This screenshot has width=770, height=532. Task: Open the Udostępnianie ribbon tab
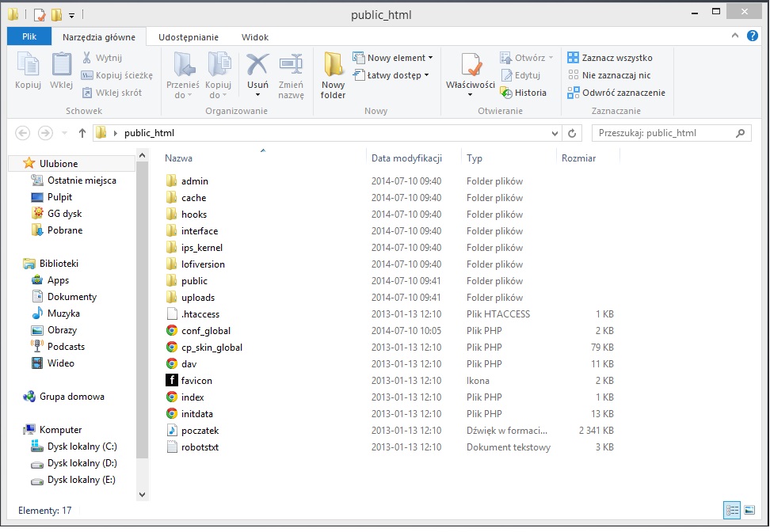coord(189,37)
